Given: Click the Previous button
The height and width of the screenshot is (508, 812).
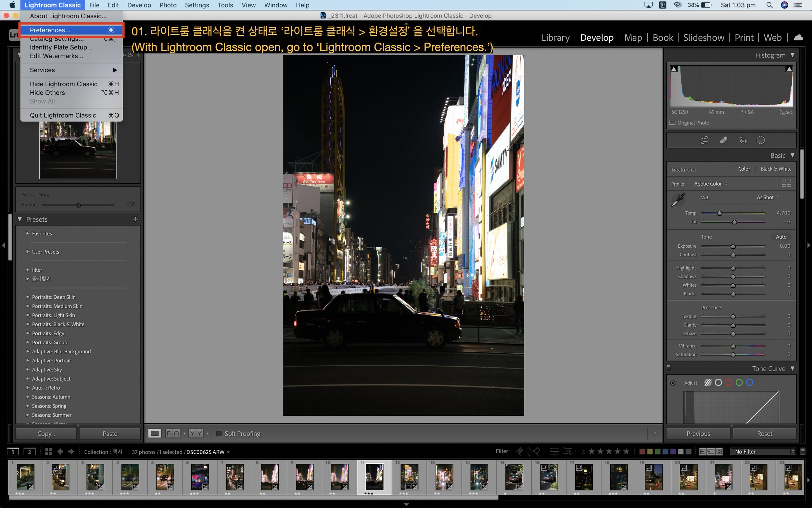Looking at the screenshot, I should point(698,434).
